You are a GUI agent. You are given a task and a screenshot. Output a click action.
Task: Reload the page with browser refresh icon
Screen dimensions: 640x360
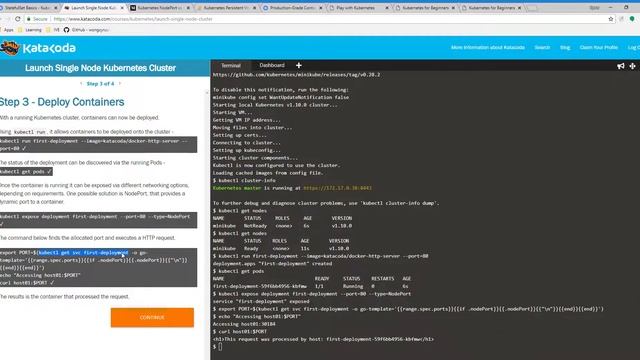coord(18,19)
